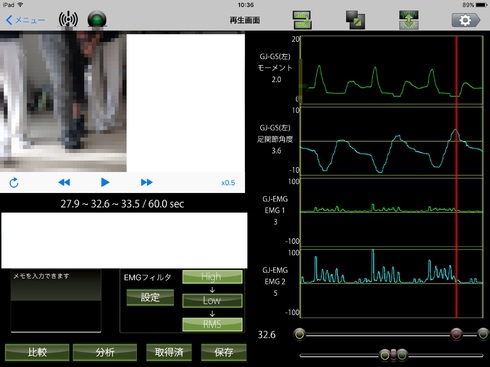Tap the Wi-Fi icon in status bar
The height and width of the screenshot is (367, 490).
coord(20,5)
